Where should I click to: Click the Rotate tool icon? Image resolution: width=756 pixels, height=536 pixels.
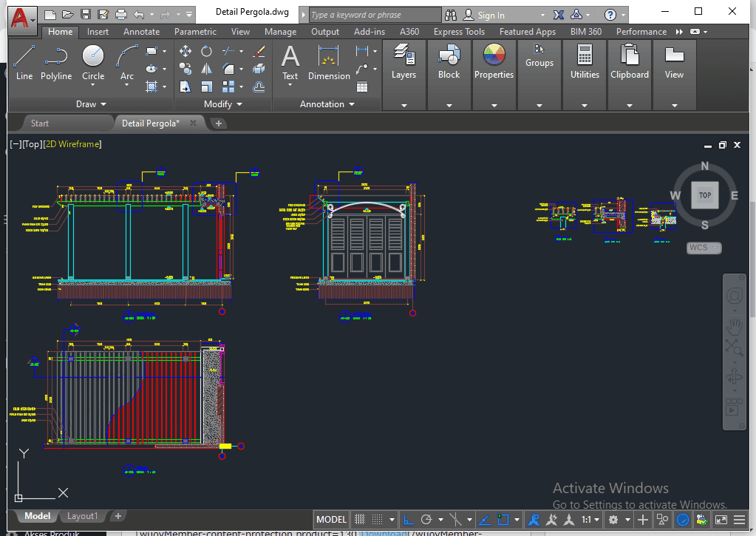click(207, 51)
